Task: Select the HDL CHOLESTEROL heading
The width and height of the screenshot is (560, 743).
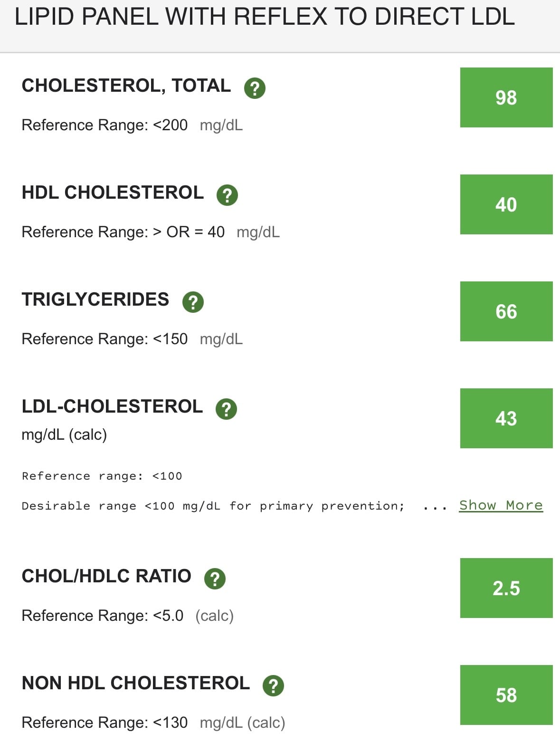Action: coord(113,193)
